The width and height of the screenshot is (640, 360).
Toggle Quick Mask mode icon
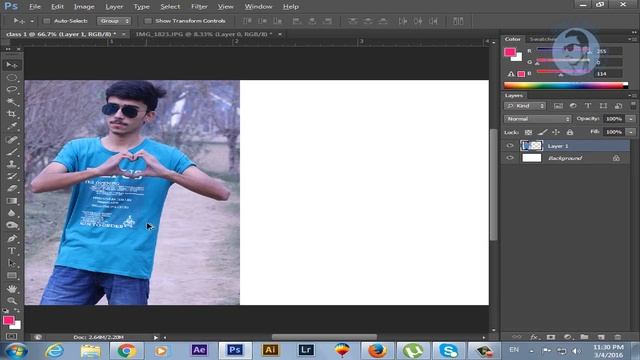click(x=11, y=336)
